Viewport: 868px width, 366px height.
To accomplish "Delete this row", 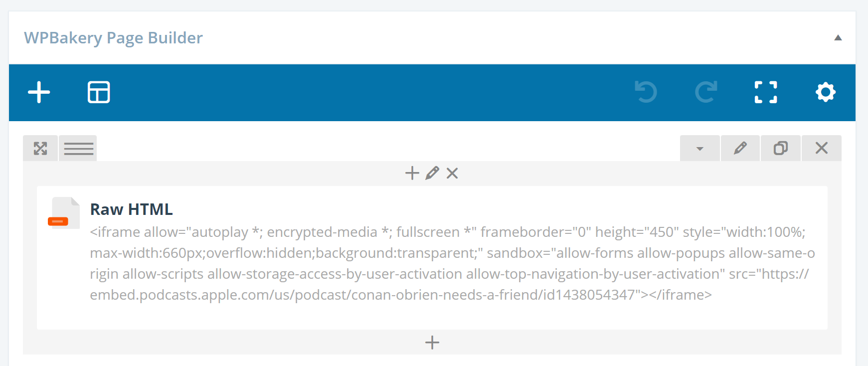I will pyautogui.click(x=822, y=148).
